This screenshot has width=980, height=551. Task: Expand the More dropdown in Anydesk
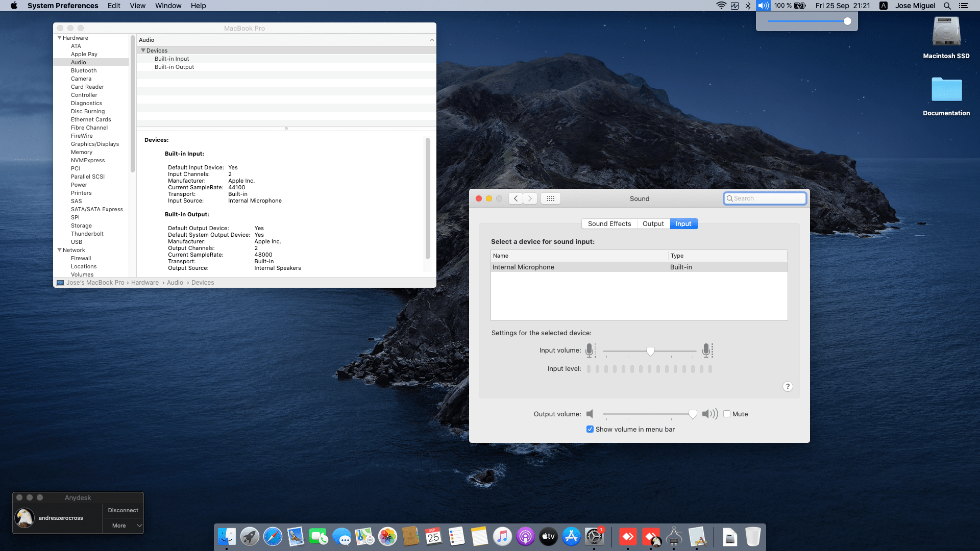pos(123,525)
